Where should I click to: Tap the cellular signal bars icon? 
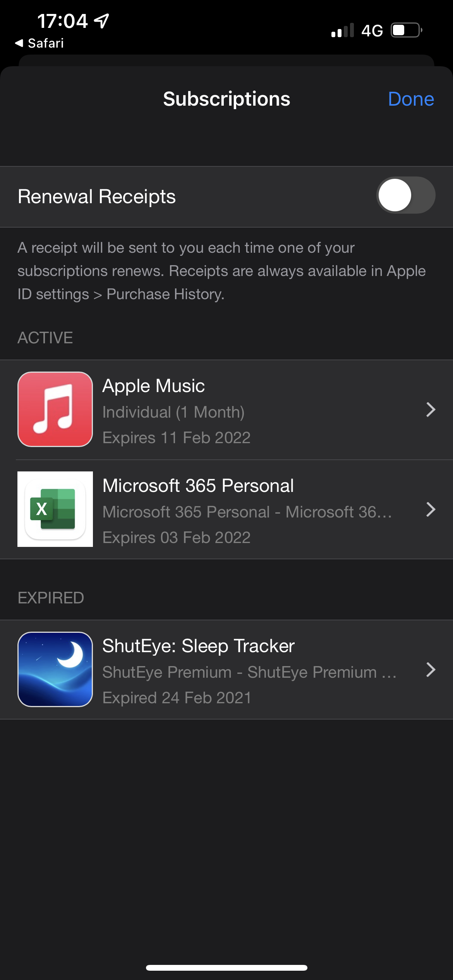coord(343,30)
